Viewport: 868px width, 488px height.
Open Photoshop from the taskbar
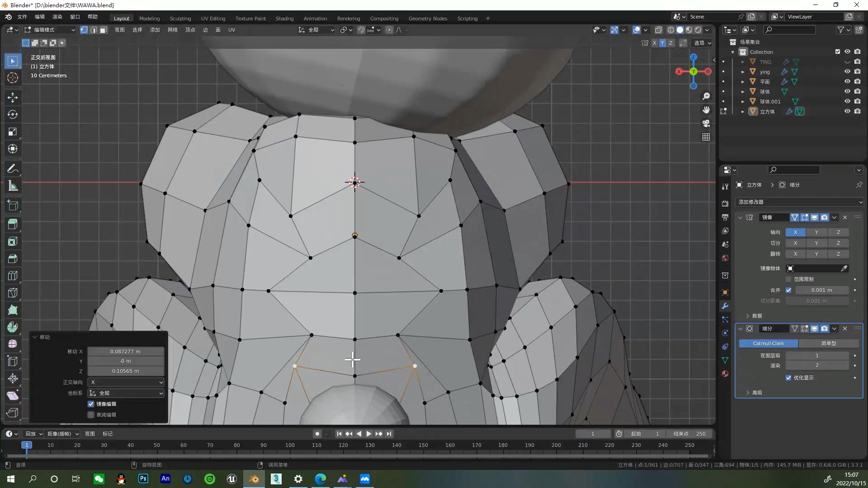(143, 479)
